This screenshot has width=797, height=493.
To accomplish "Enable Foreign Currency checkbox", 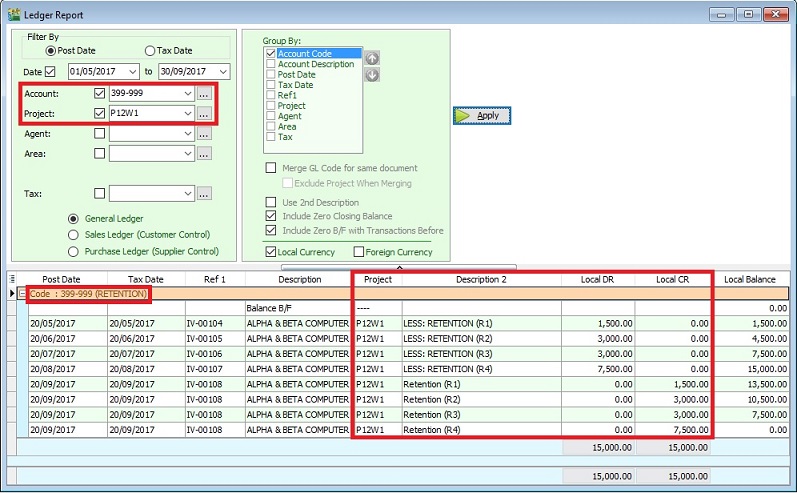I will coord(359,252).
